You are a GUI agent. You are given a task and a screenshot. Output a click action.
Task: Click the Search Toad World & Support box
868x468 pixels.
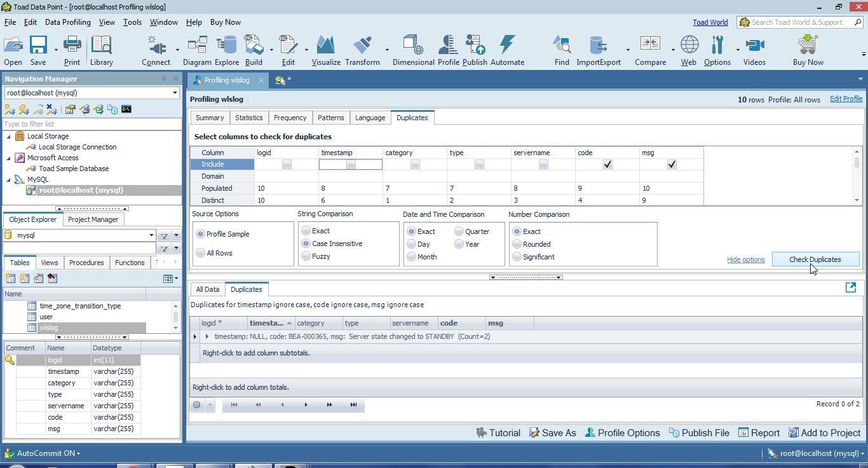coord(799,22)
